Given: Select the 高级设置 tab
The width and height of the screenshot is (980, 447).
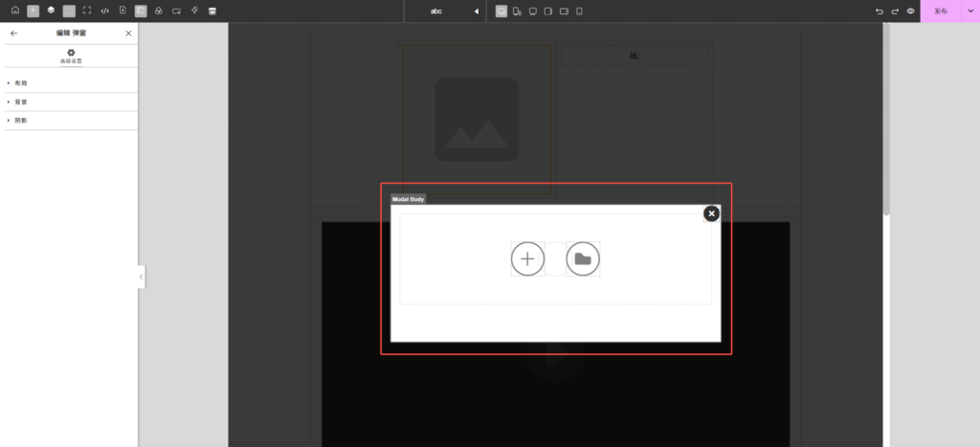Looking at the screenshot, I should pyautogui.click(x=71, y=56).
